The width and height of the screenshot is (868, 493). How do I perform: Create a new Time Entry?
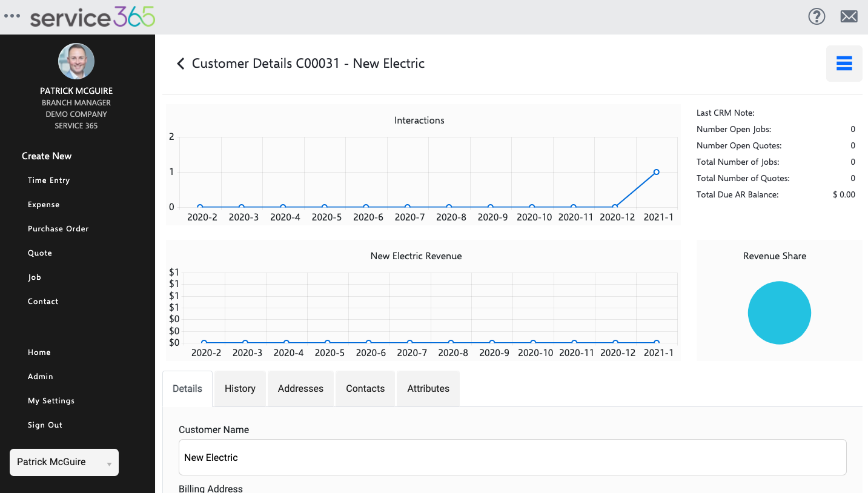pos(48,180)
